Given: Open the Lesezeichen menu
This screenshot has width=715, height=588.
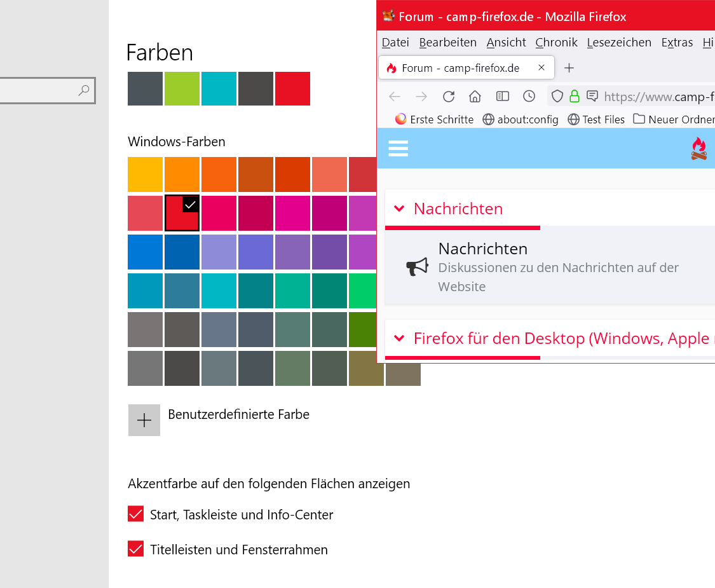Looking at the screenshot, I should tap(619, 43).
